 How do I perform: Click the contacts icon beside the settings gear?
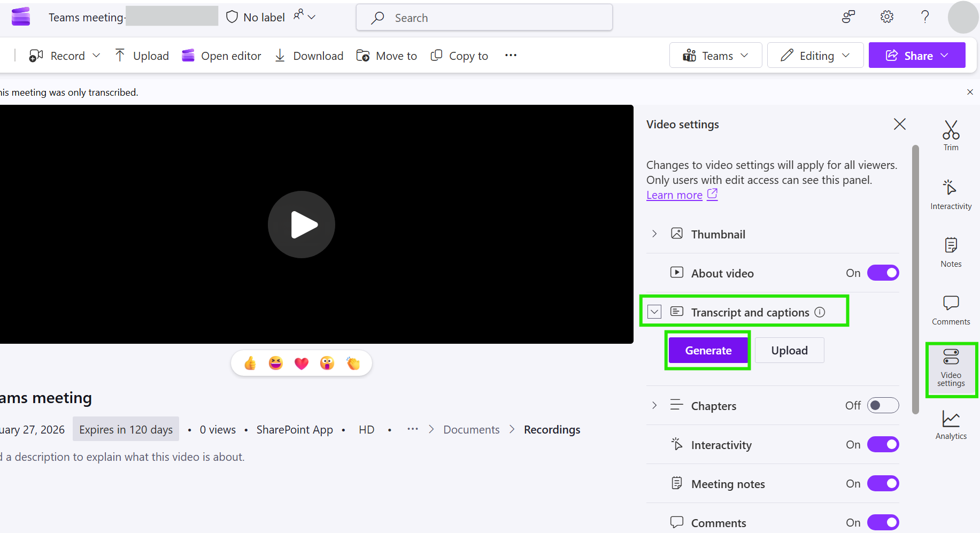848,17
